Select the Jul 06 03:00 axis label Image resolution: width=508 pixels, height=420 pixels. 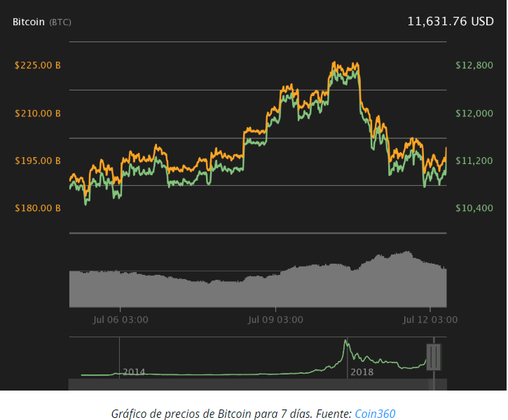tap(121, 320)
